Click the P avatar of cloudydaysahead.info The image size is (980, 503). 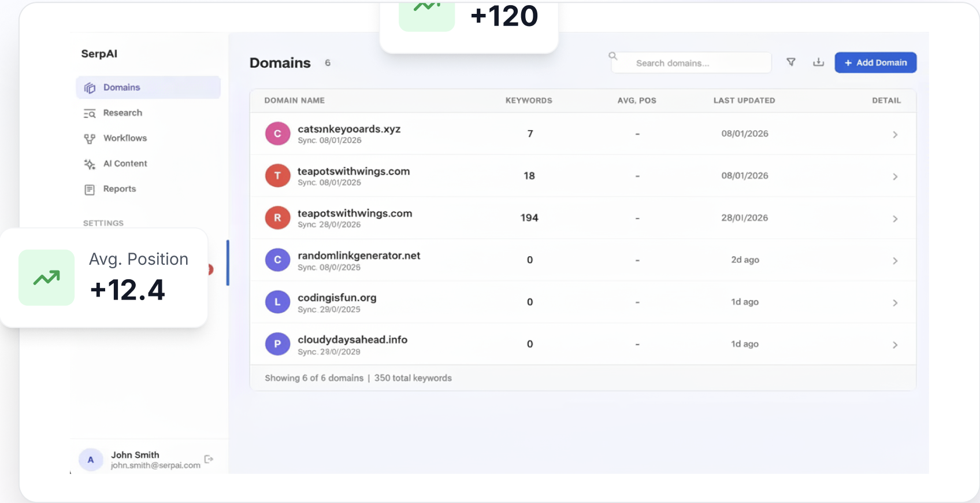[277, 344]
